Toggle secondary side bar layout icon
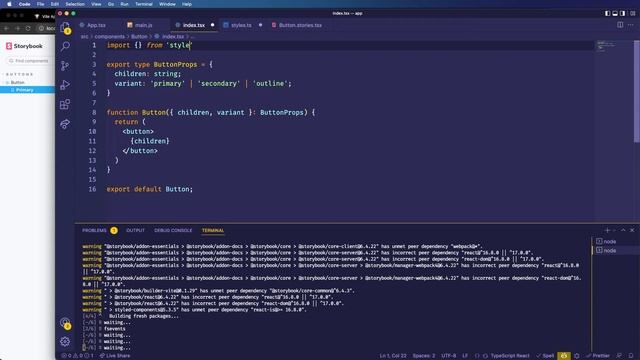The height and width of the screenshot is (360, 640). pos(622,13)
